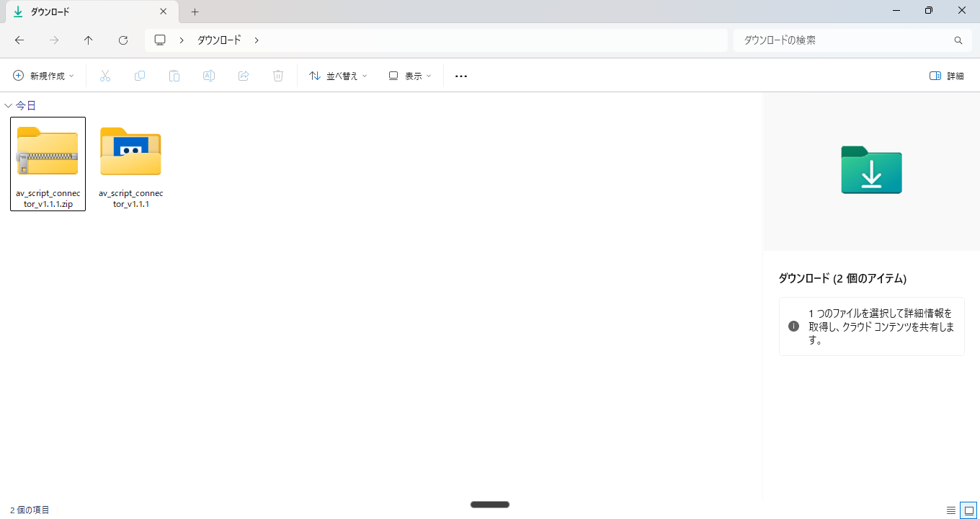The width and height of the screenshot is (980, 519).
Task: Switch to large thumbnails view in status bar
Action: coord(969,510)
